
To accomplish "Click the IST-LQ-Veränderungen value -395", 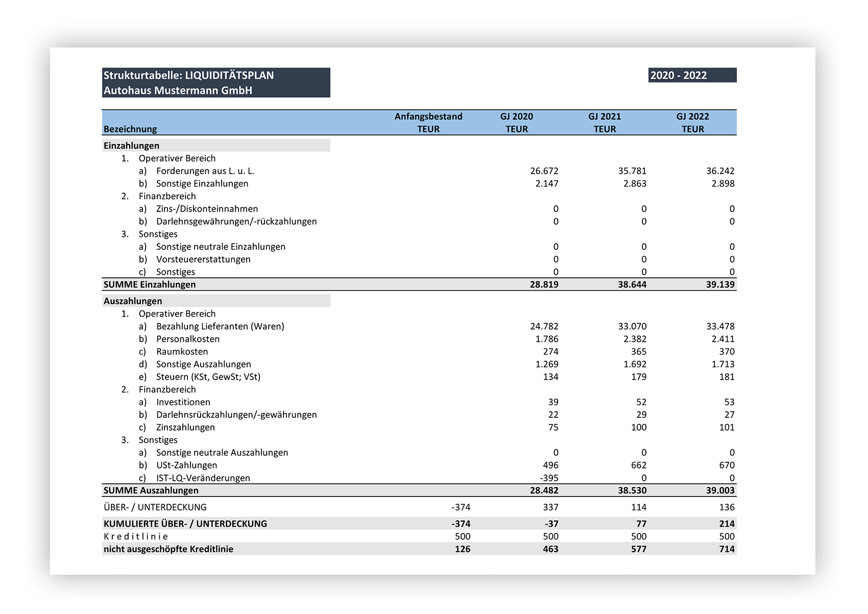I will click(x=549, y=478).
